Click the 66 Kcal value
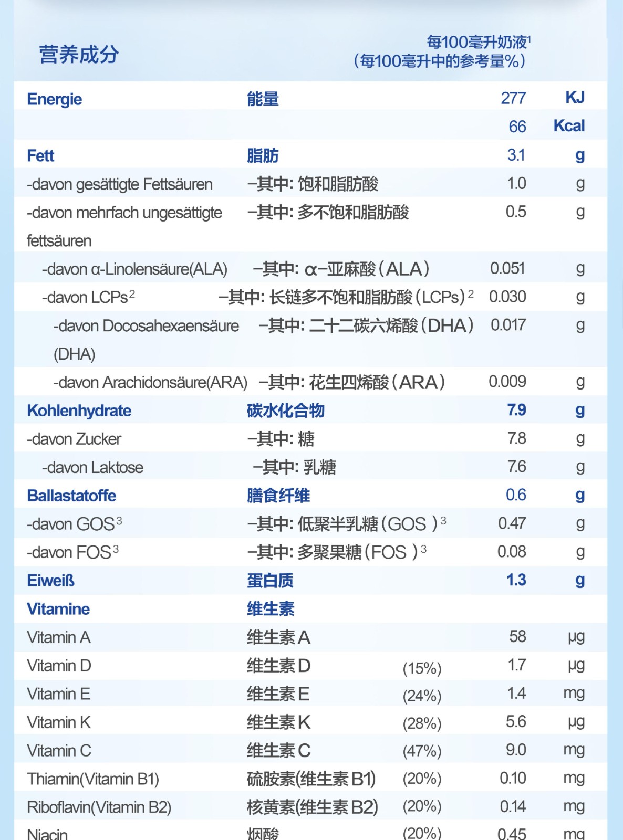 coord(517,127)
